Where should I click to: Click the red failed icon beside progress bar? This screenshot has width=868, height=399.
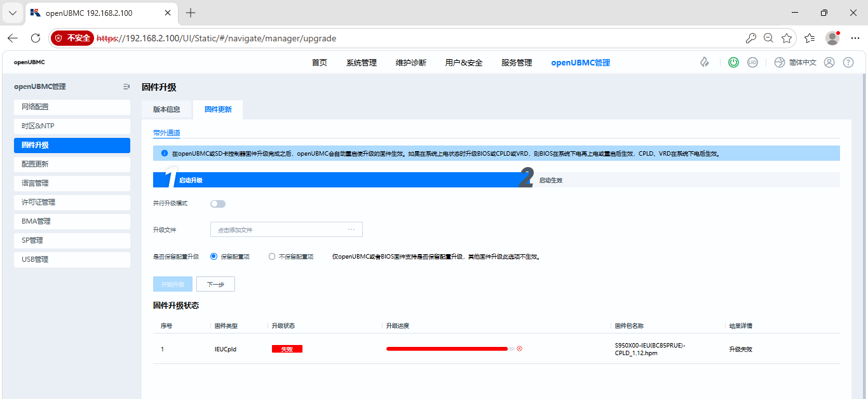[519, 349]
